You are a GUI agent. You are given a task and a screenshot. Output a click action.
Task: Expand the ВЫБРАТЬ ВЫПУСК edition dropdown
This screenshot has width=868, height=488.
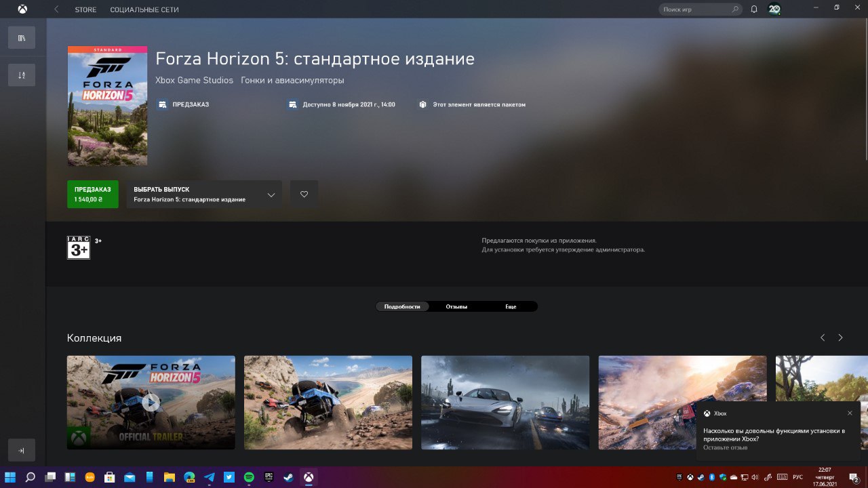pyautogui.click(x=204, y=195)
